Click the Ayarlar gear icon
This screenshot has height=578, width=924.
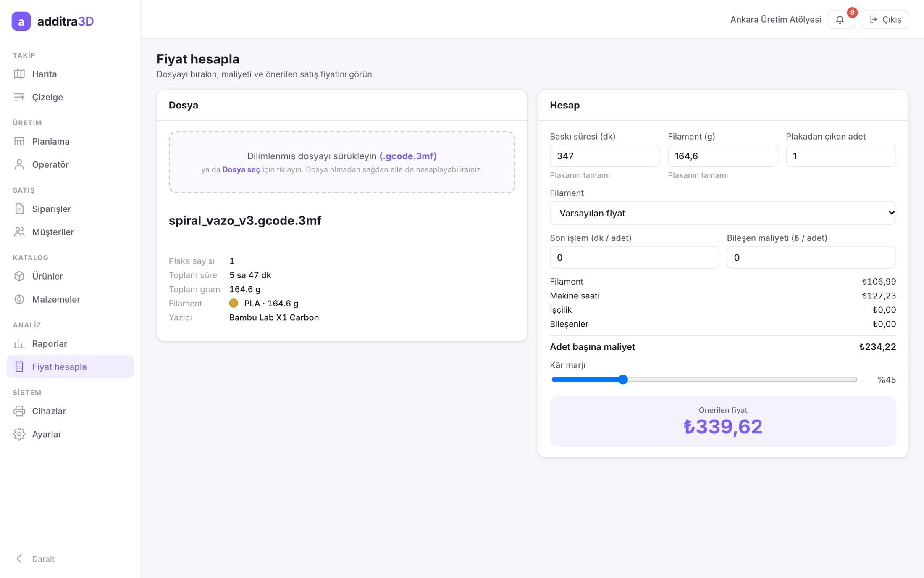[19, 434]
